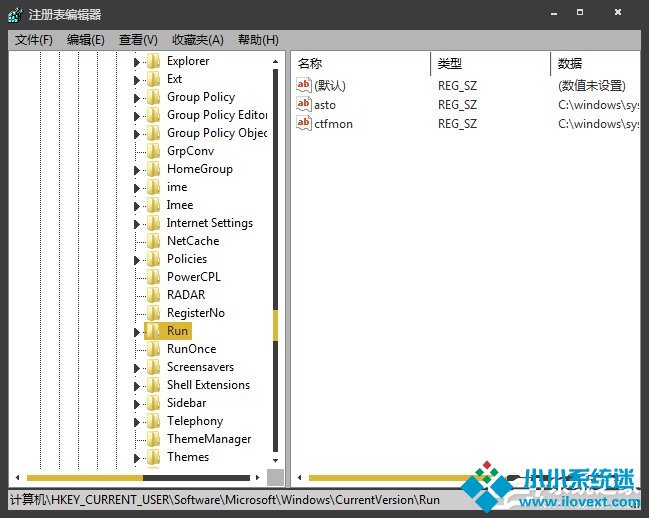The height and width of the screenshot is (518, 649).
Task: Click the tree pane vertical scrollbar thumb
Action: (276, 326)
